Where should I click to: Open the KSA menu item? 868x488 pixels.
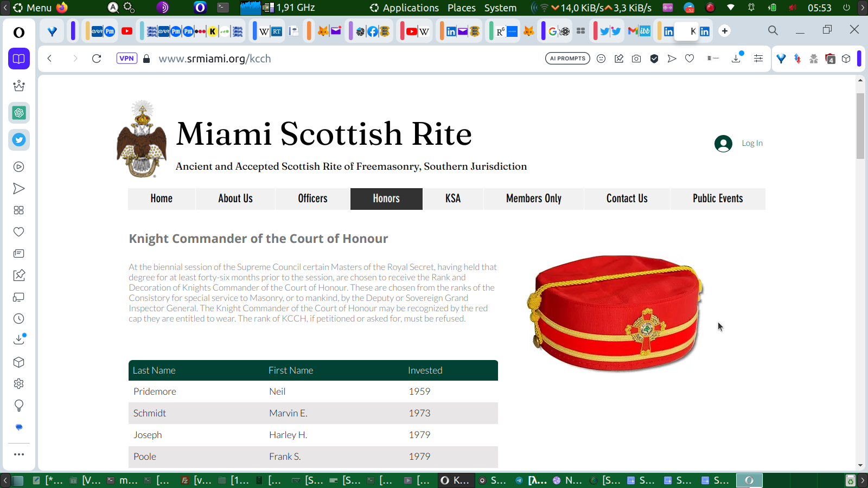click(x=453, y=198)
